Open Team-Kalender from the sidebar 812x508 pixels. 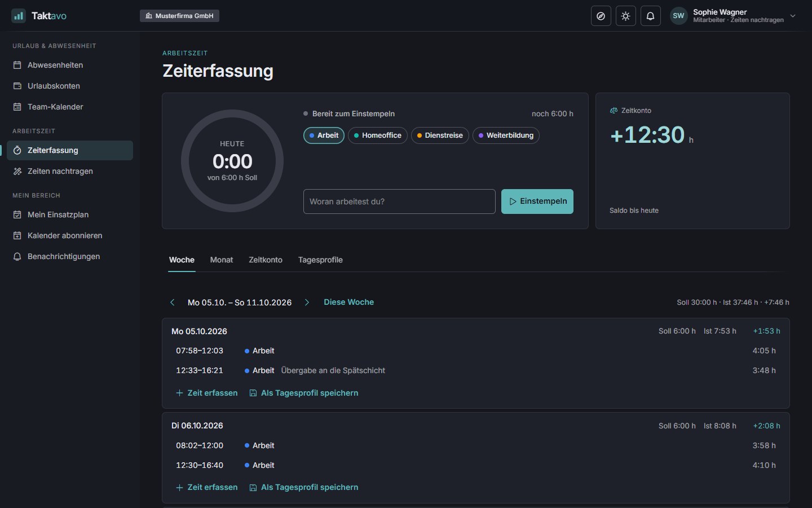tap(70, 107)
